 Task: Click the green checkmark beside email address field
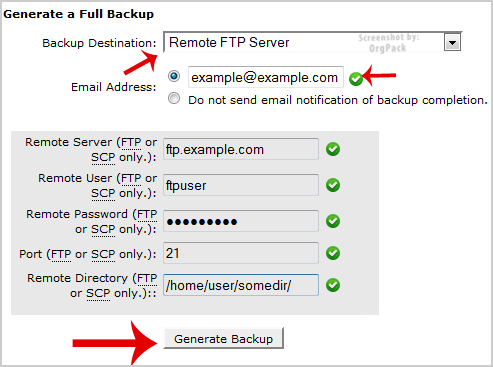point(356,79)
